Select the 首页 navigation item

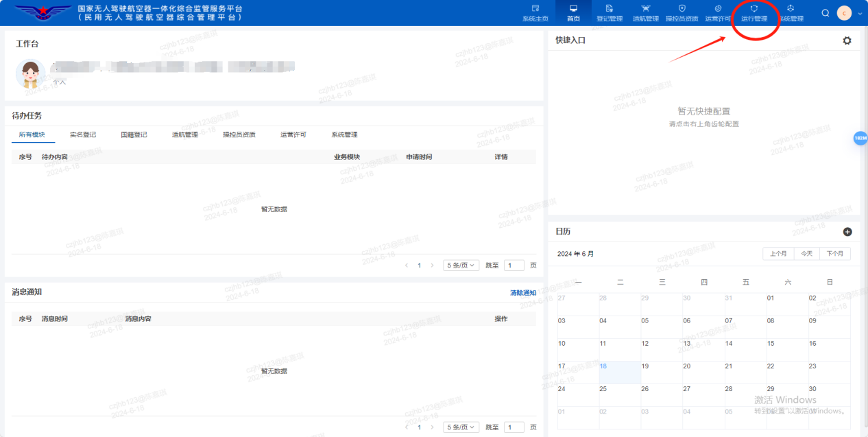tap(573, 13)
